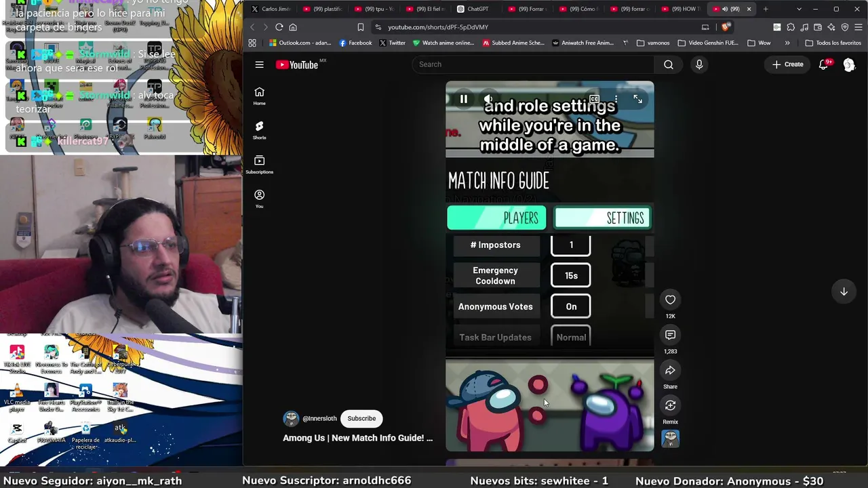
Task: Enter fullscreen for the Short
Action: point(637,100)
